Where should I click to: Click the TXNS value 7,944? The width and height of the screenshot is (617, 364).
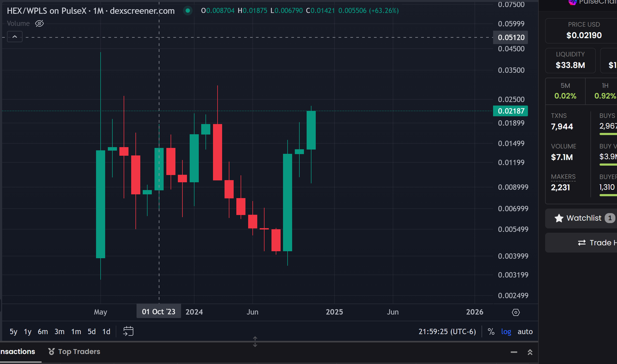(x=562, y=126)
